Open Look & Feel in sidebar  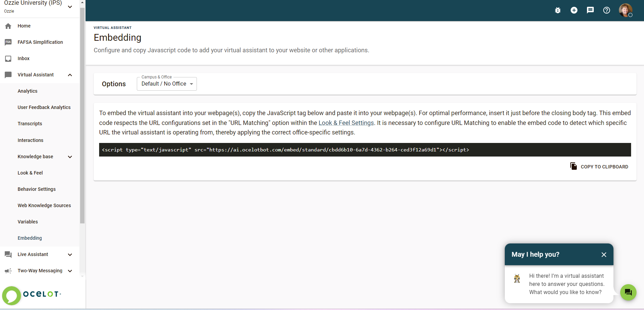(x=30, y=173)
